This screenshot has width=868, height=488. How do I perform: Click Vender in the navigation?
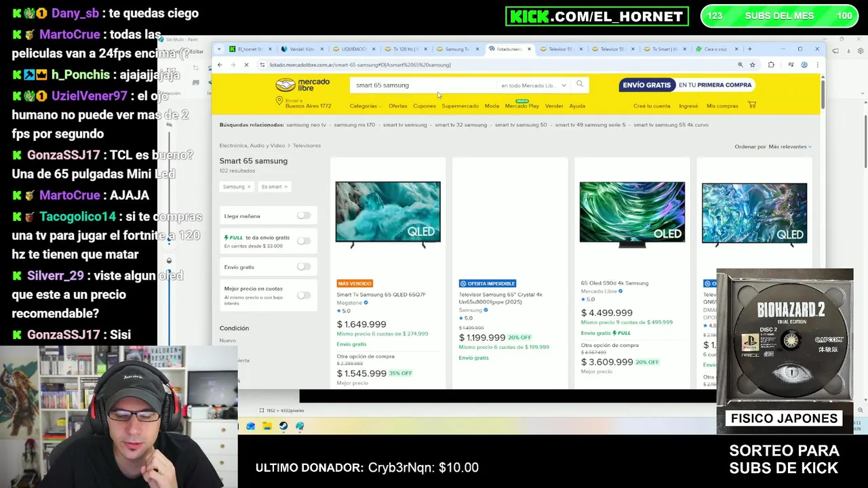(554, 106)
